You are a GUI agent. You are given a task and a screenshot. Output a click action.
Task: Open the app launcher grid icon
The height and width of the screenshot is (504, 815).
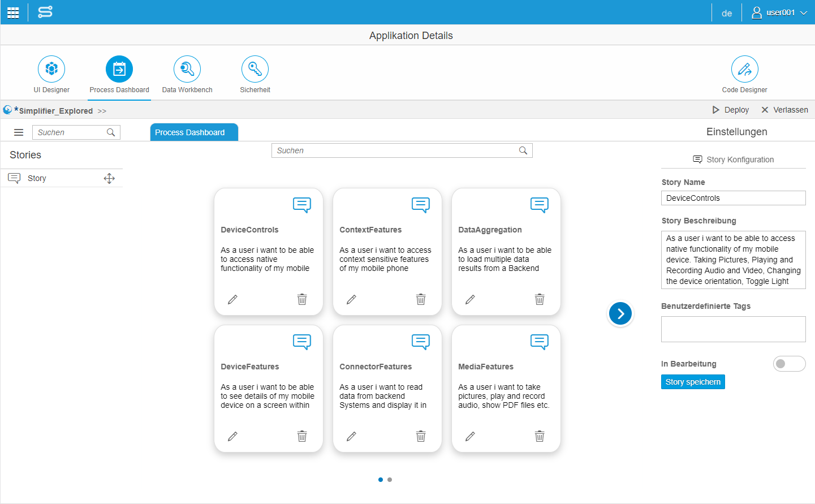(x=13, y=12)
